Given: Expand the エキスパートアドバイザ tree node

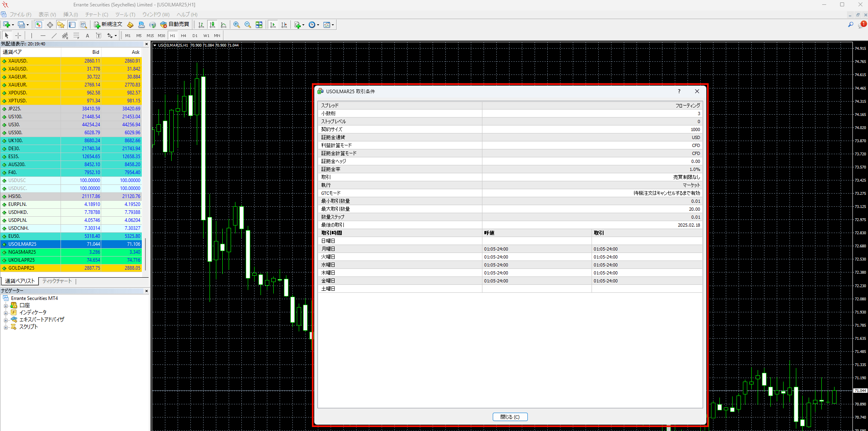Looking at the screenshot, I should [x=6, y=320].
